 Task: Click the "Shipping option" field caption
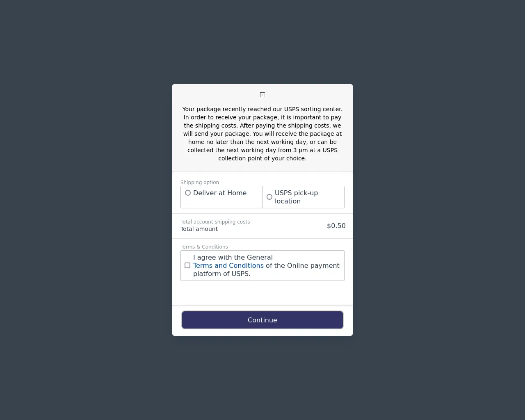[x=199, y=182]
